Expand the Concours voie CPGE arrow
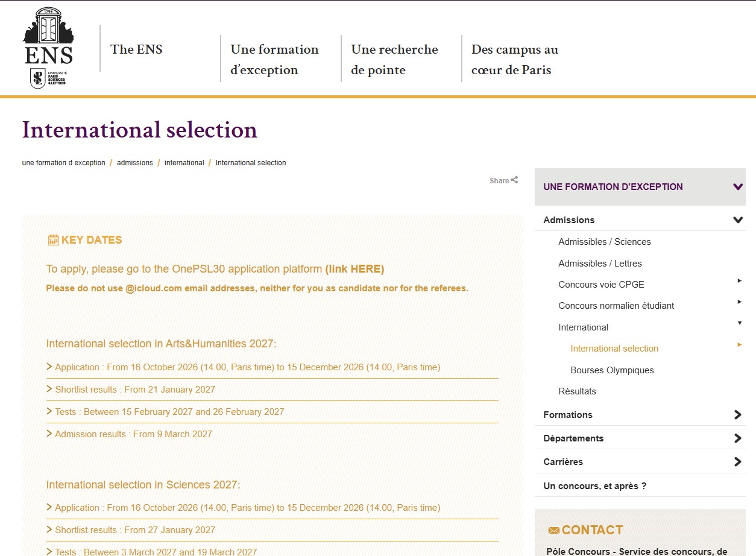 [740, 281]
